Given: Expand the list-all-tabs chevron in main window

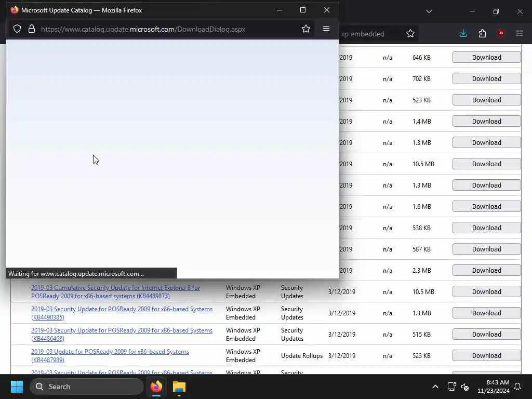Looking at the screenshot, I should click(429, 11).
